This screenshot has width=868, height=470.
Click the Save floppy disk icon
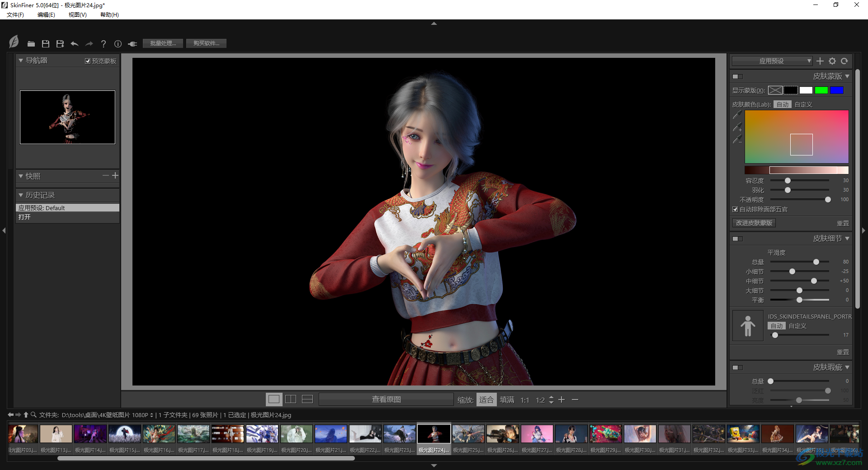pos(45,44)
